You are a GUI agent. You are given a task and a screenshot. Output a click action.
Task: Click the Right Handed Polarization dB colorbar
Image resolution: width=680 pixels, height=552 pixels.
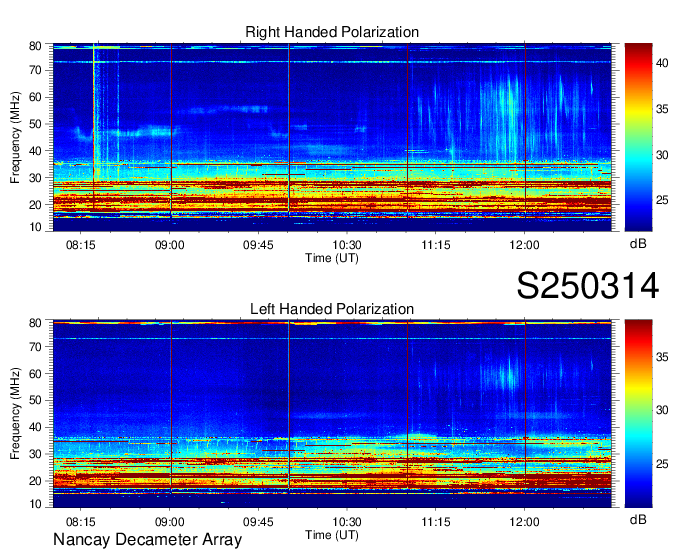(638, 137)
